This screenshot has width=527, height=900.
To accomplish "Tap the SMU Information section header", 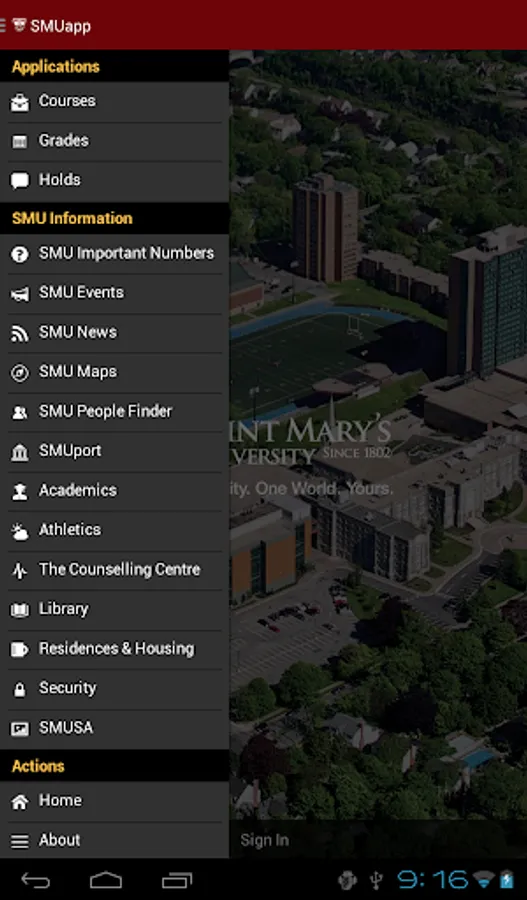I will pyautogui.click(x=114, y=219).
